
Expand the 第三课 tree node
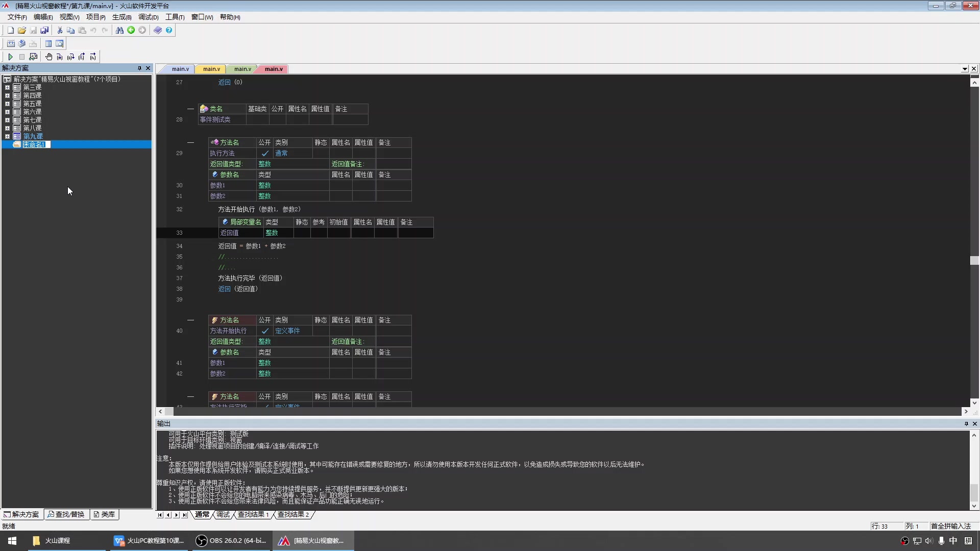pyautogui.click(x=7, y=87)
